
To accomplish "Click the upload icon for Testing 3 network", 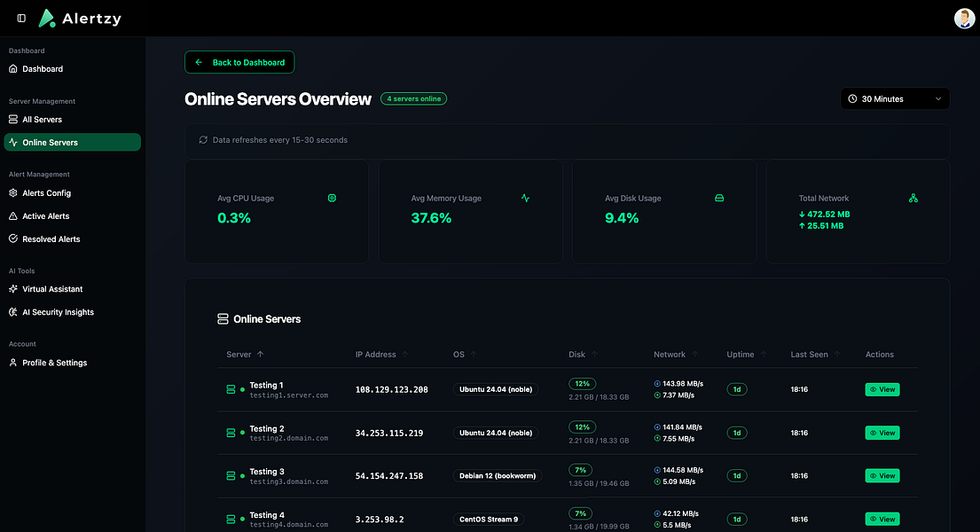I will click(657, 482).
